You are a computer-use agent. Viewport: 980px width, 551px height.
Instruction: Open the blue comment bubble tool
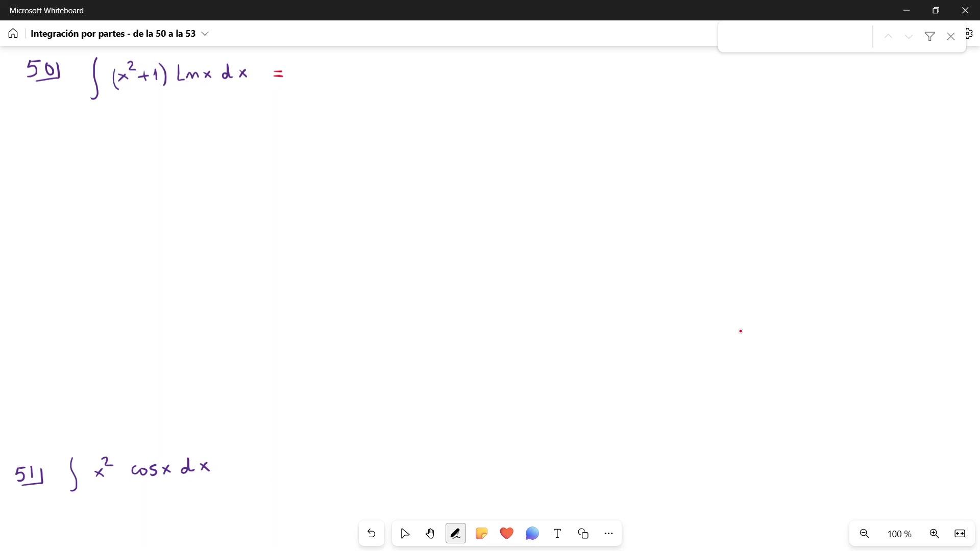(532, 534)
